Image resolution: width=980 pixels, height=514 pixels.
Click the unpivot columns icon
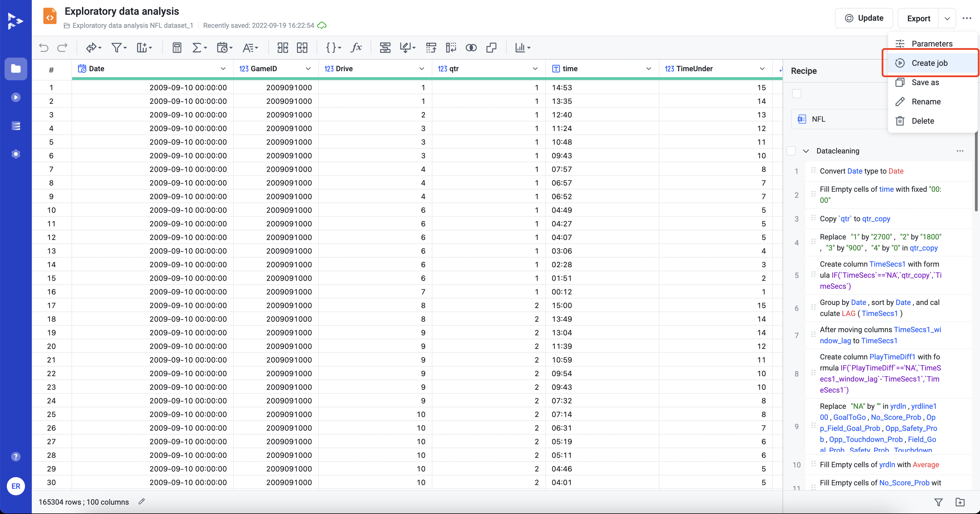[x=451, y=48]
